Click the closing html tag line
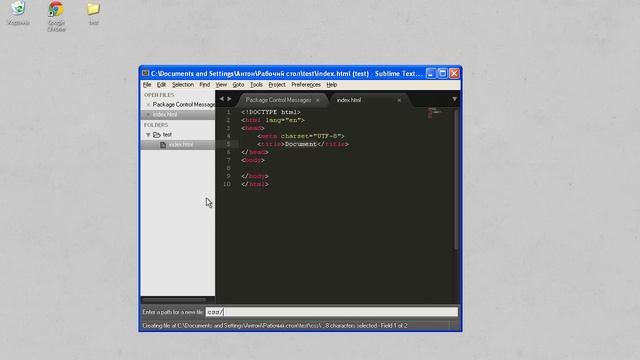This screenshot has width=640, height=360. coord(255,184)
